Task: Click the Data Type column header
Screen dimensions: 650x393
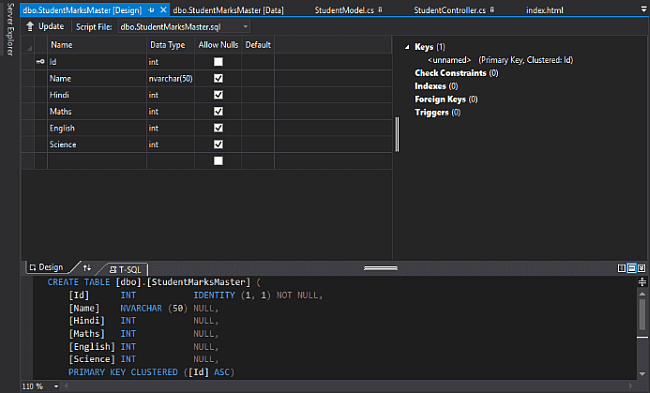Action: click(x=170, y=45)
